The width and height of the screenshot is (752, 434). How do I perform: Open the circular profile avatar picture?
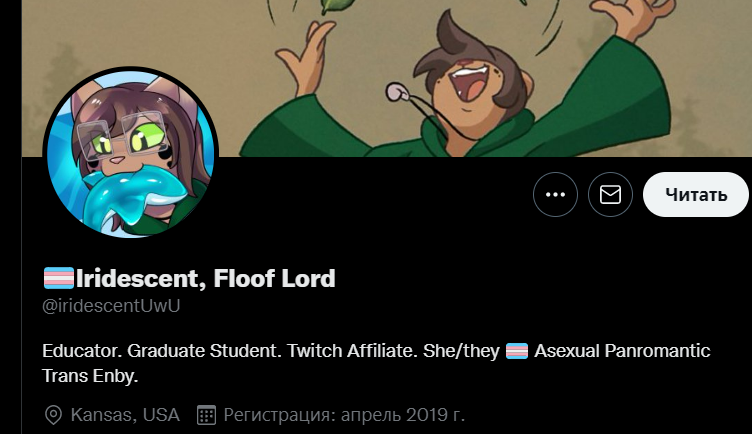130,152
